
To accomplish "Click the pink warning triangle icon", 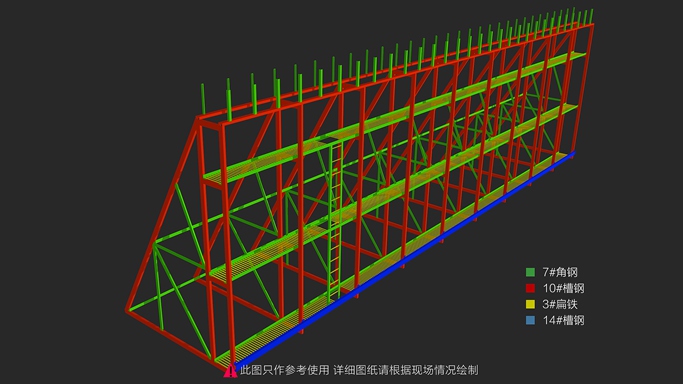I will coord(230,371).
